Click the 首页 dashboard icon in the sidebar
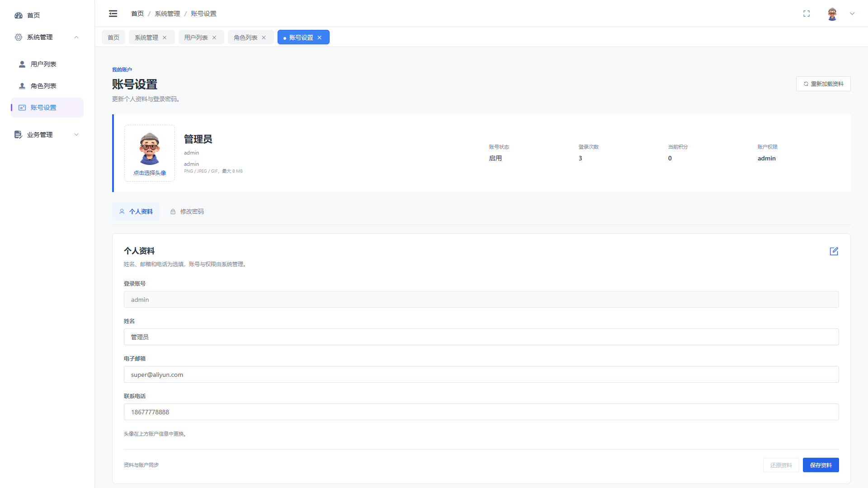The height and width of the screenshot is (488, 868). click(x=19, y=15)
